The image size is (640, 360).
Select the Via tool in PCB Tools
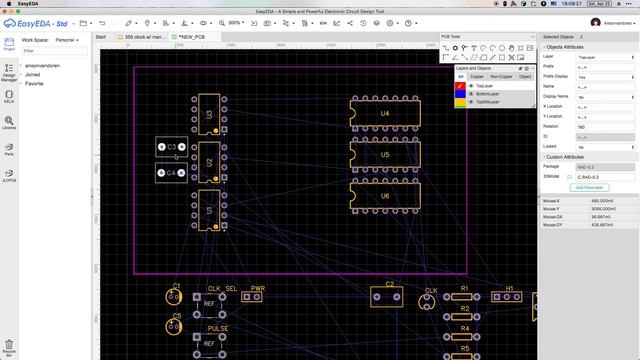click(464, 48)
